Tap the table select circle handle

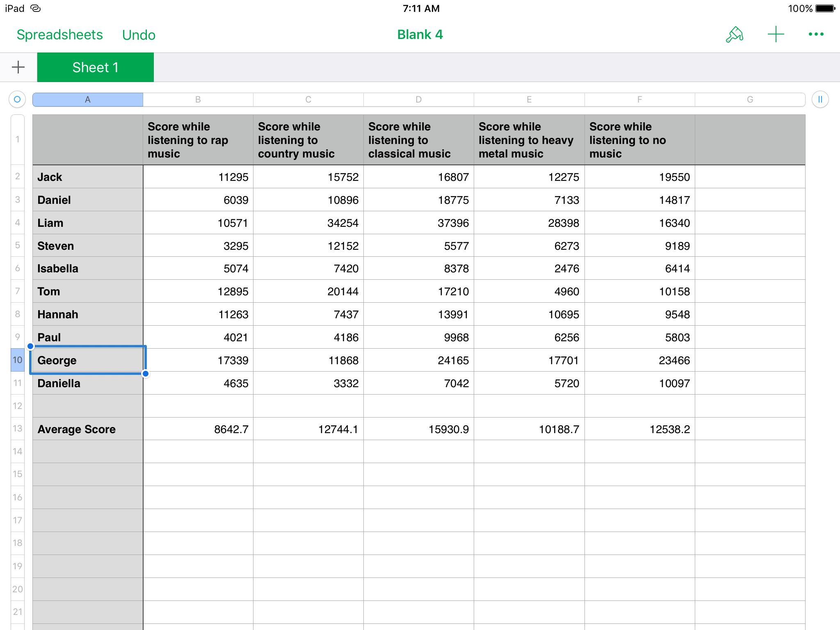point(17,99)
